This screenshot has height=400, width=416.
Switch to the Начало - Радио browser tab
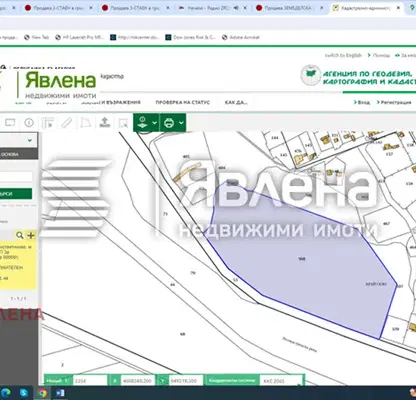click(x=208, y=8)
